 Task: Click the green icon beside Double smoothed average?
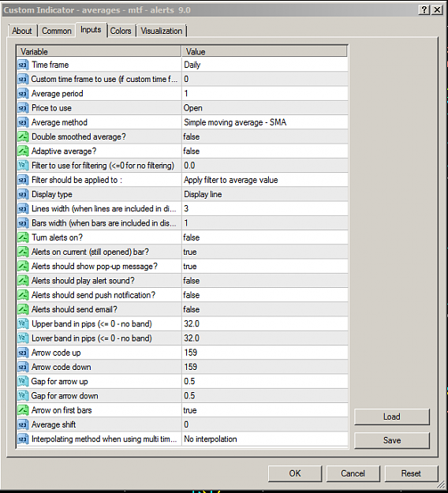click(23, 136)
